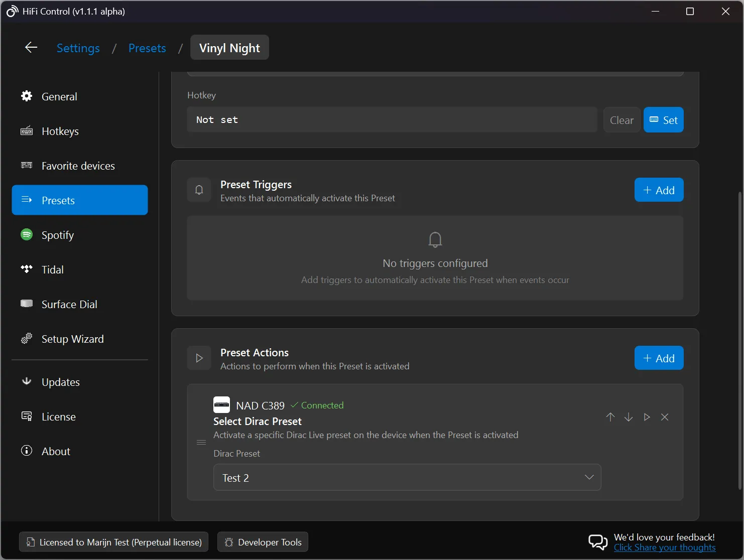Launch the Setup Wizard
The height and width of the screenshot is (560, 744).
pos(72,339)
